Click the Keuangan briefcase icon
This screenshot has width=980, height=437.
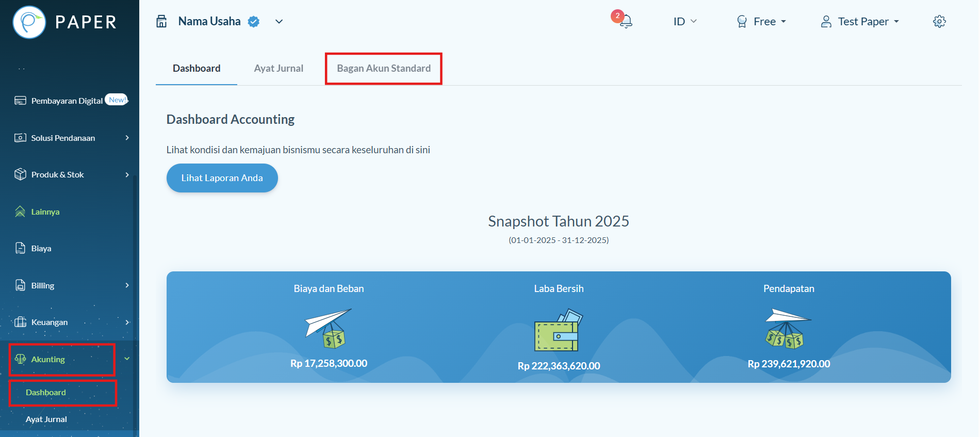point(20,322)
